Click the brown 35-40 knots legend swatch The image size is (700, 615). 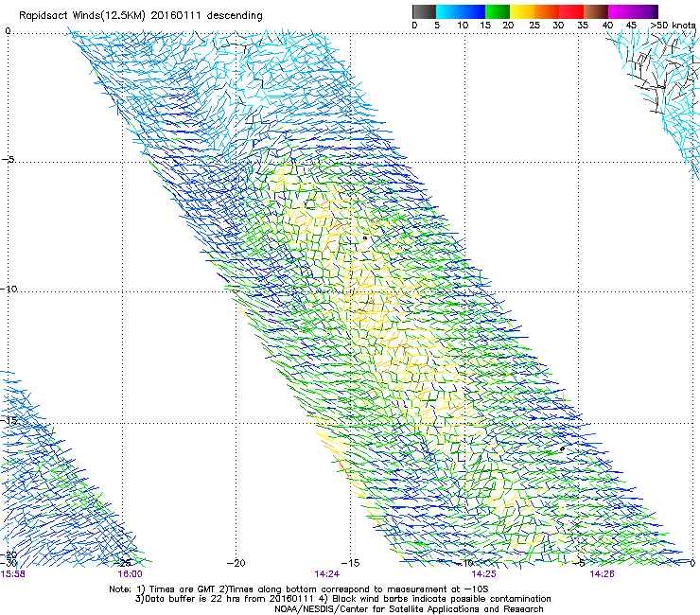(596, 11)
